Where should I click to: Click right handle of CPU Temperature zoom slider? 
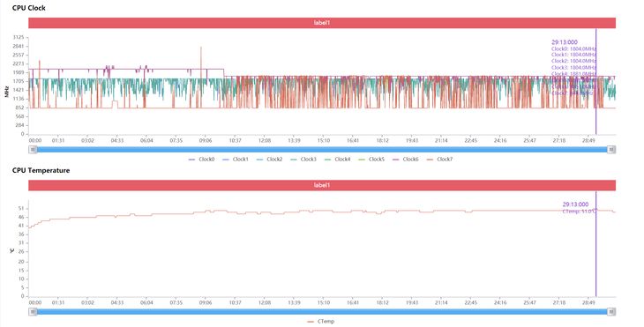click(611, 312)
